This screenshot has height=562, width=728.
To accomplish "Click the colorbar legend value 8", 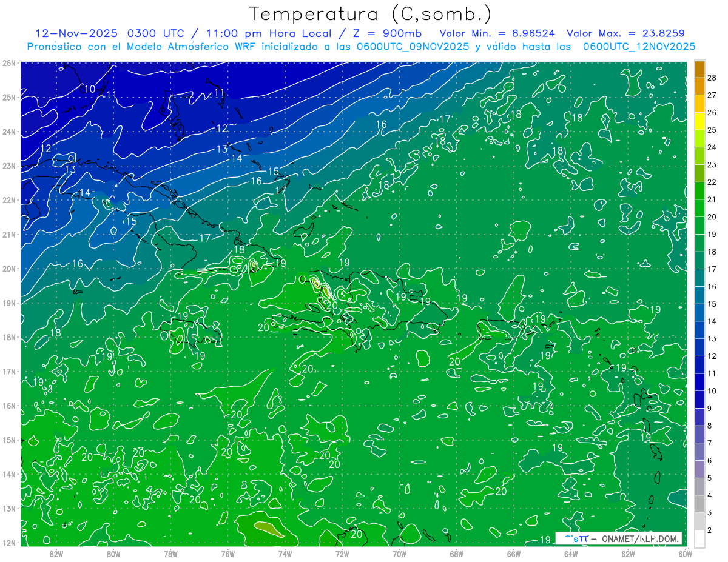I will pyautogui.click(x=709, y=426).
